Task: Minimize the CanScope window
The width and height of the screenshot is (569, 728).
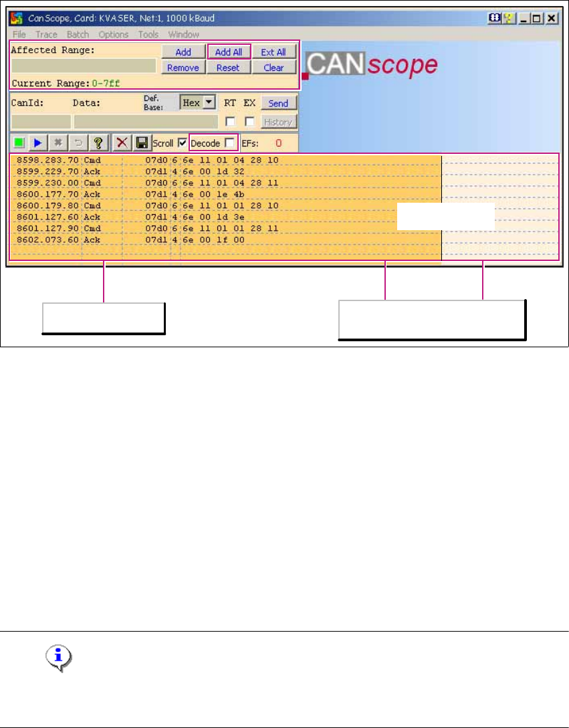Action: point(524,19)
